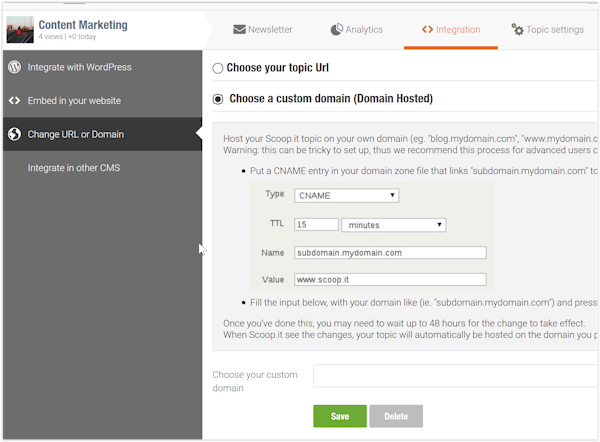Click the Analytics pie chart icon
Image resolution: width=600 pixels, height=442 pixels.
point(336,29)
